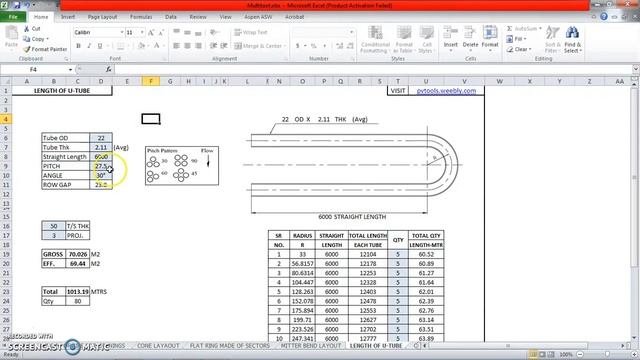Viewport: 640px width, 360px height.
Task: Click the bottom align icon
Action: [198, 32]
